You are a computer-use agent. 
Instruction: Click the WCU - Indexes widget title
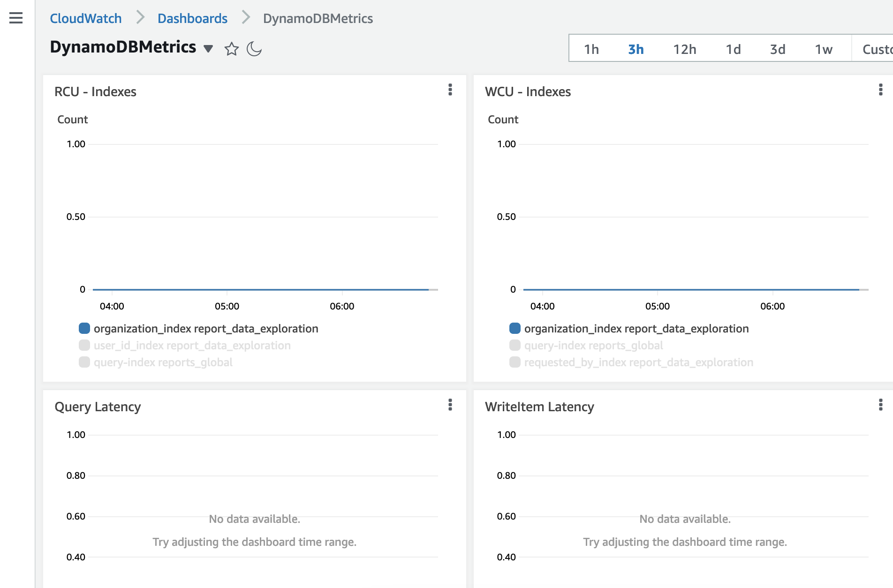528,91
